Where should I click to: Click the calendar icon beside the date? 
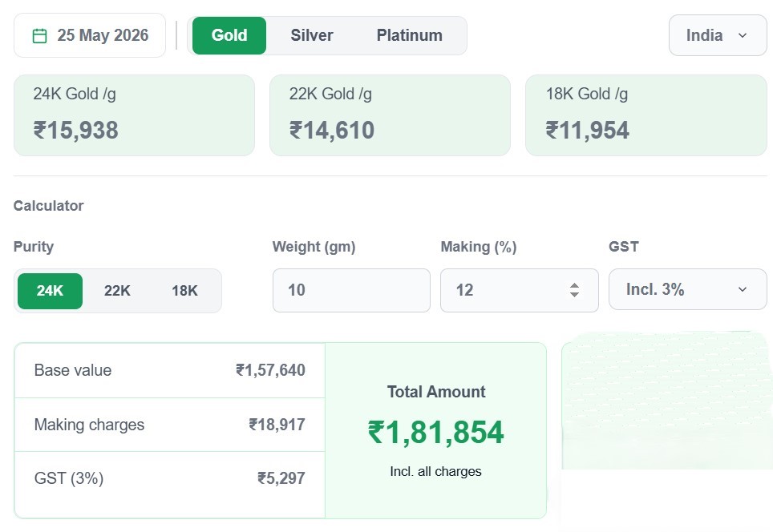coord(39,36)
